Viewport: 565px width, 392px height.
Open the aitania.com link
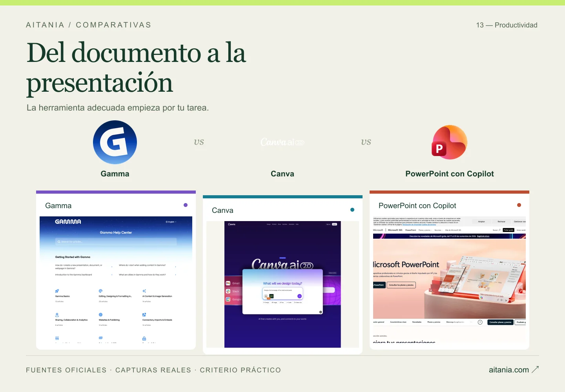(x=509, y=370)
